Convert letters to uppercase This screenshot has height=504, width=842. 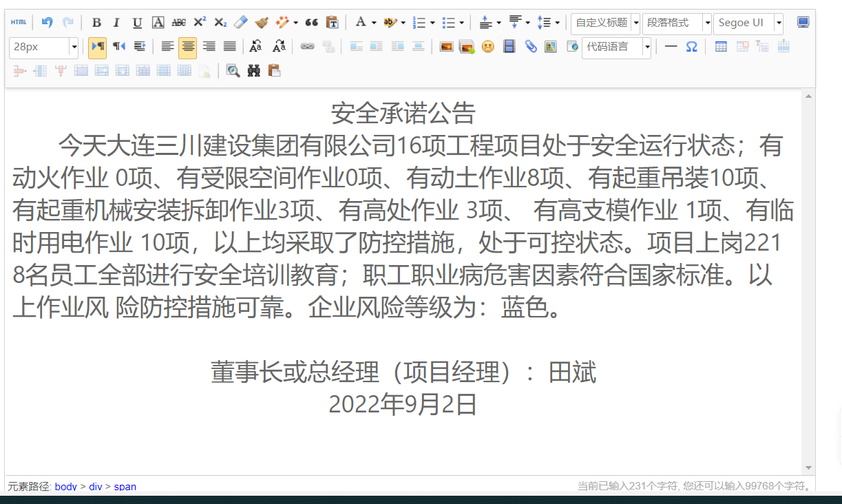point(255,47)
